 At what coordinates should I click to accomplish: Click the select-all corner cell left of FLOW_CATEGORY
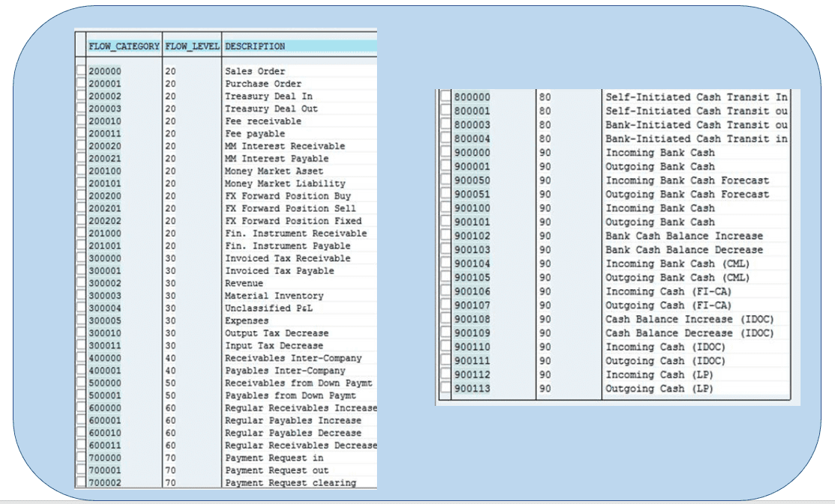[x=81, y=46]
